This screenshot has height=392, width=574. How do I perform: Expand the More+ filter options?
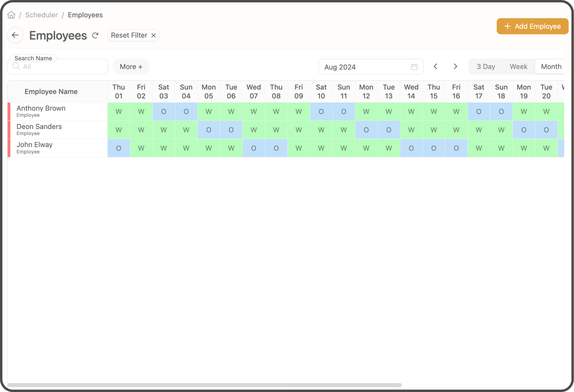coord(131,66)
